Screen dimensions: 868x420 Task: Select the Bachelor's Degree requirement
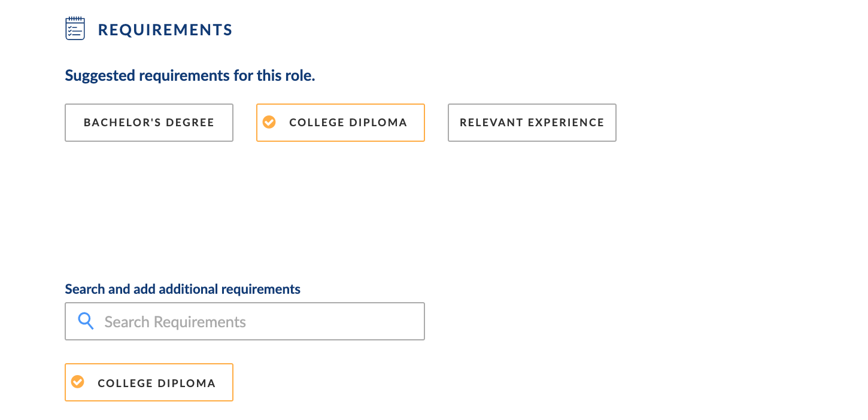point(149,123)
